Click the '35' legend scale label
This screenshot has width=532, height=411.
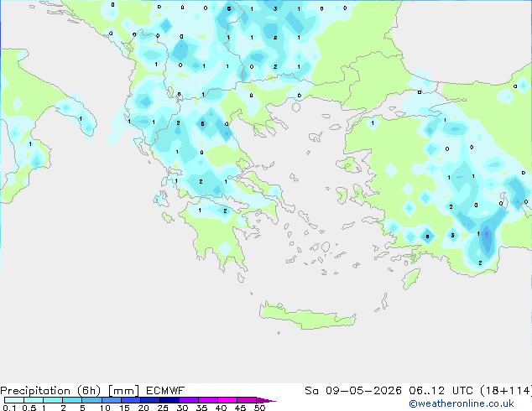tap(201, 408)
